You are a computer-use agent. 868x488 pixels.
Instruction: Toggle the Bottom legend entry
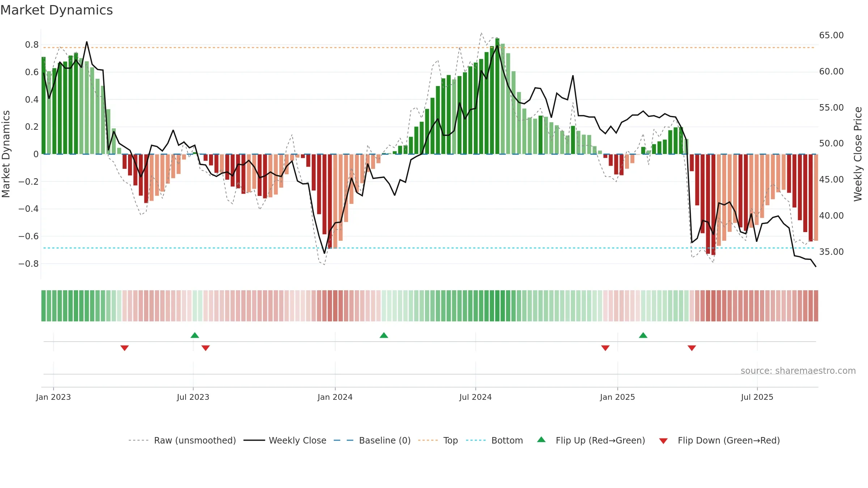(494, 440)
